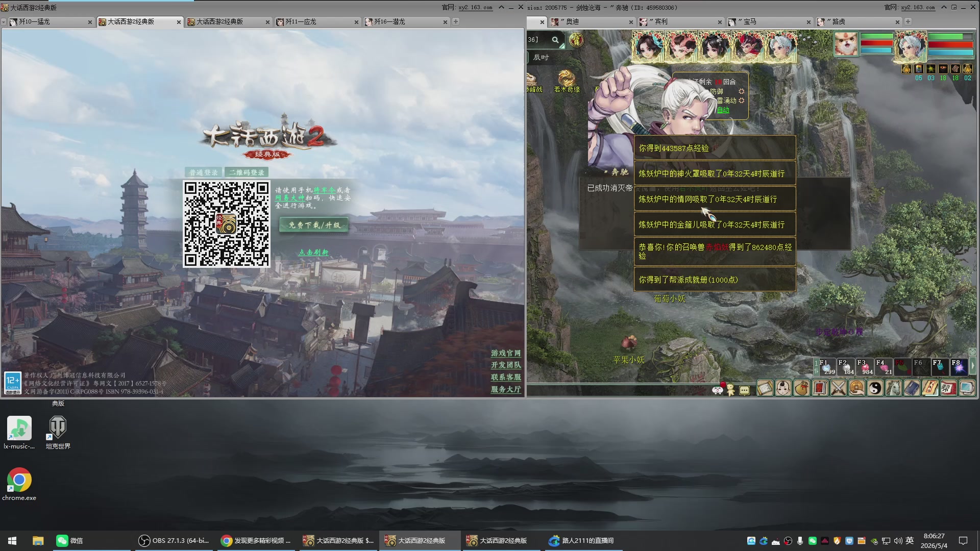Screen dimensions: 980x551
Task: Click the 点击刷新 link
Action: [313, 253]
